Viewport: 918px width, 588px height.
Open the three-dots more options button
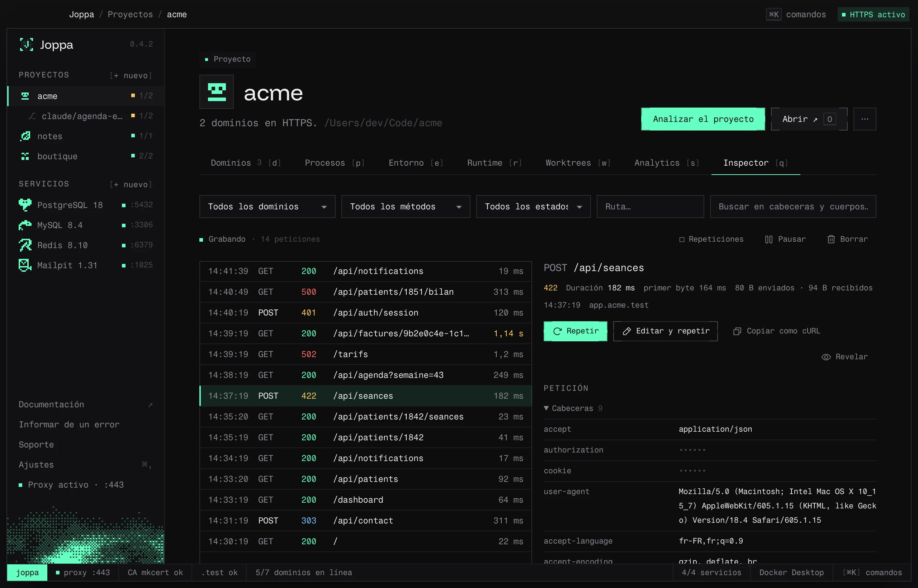[865, 119]
